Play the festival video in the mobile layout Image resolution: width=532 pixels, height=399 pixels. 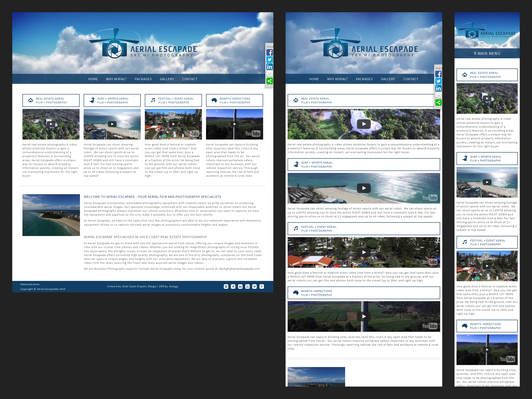click(487, 266)
